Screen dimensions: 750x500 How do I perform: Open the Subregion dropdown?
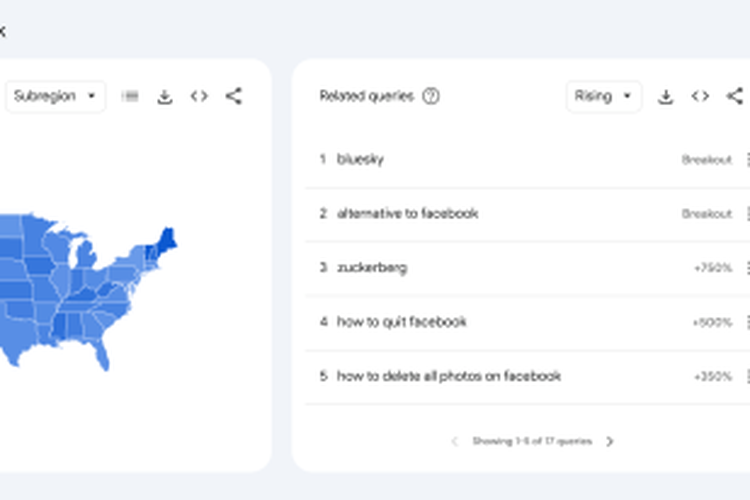(55, 97)
